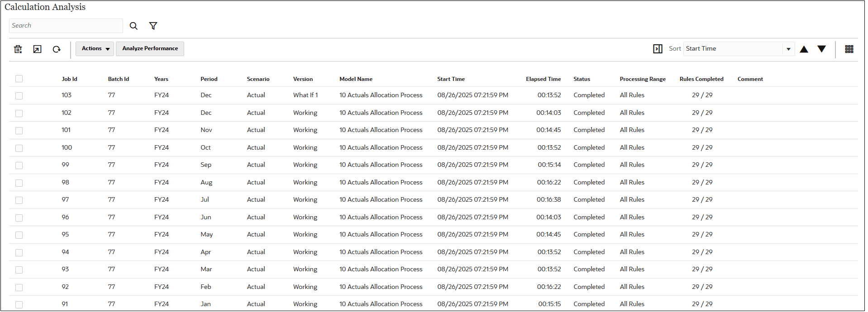The width and height of the screenshot is (868, 312).
Task: Open the filter funnel icon
Action: point(153,26)
